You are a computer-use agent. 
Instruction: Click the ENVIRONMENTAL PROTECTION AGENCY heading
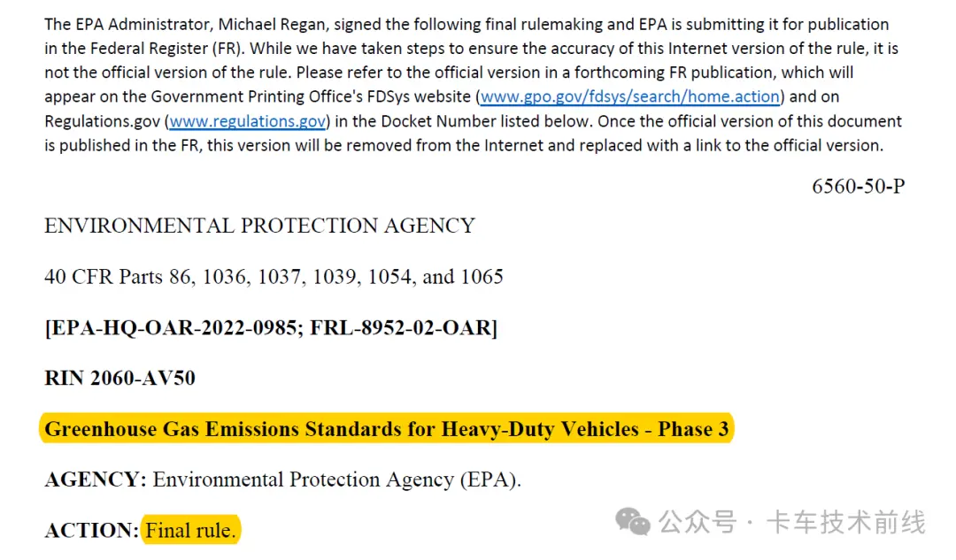[259, 226]
